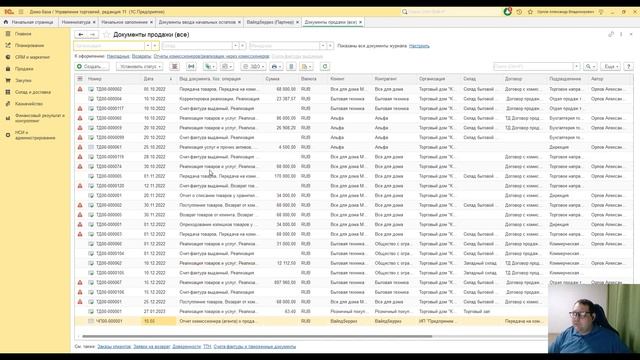Open main menu hamburger icon
The height and width of the screenshot is (360, 640).
click(21, 12)
